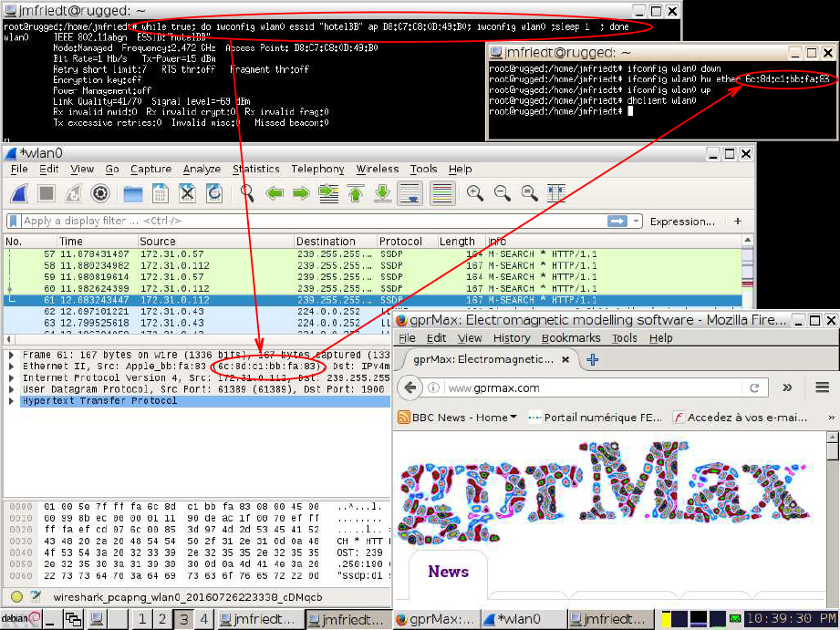
Task: Open Wireshark Wireless menu
Action: 378,170
